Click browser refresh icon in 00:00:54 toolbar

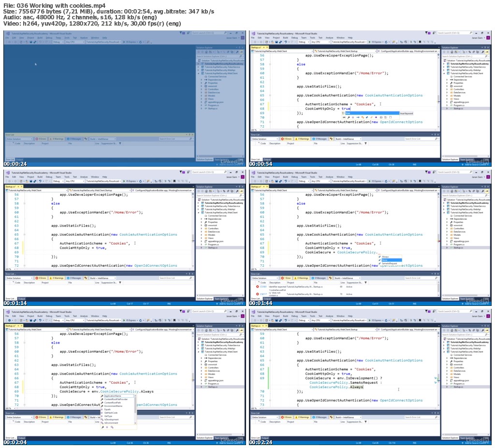386,42
